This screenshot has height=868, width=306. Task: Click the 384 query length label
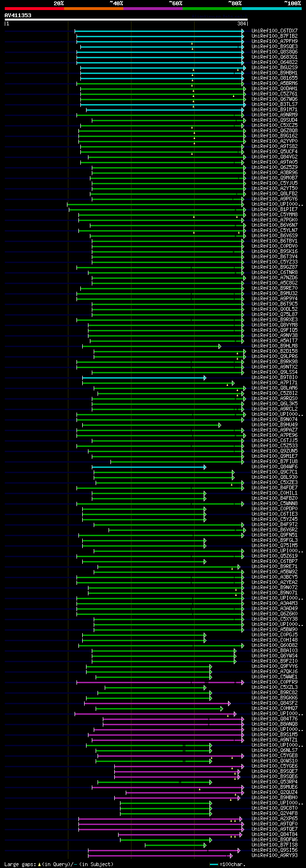(x=241, y=23)
